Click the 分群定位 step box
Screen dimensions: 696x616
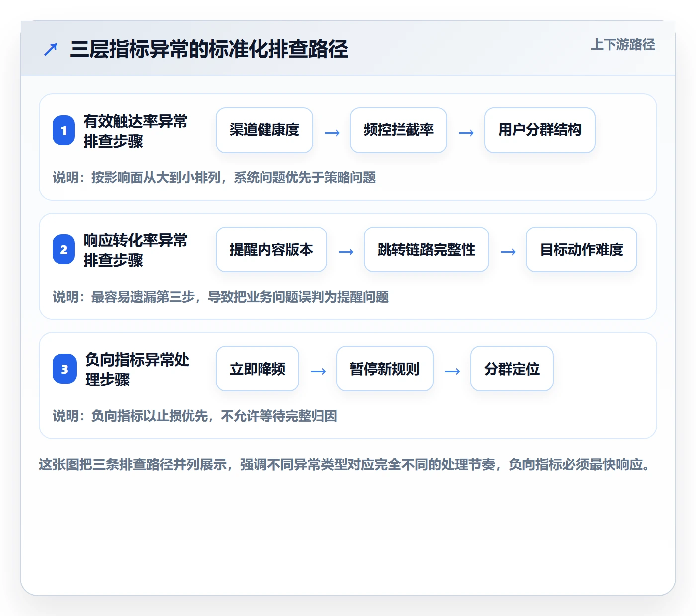[512, 369]
